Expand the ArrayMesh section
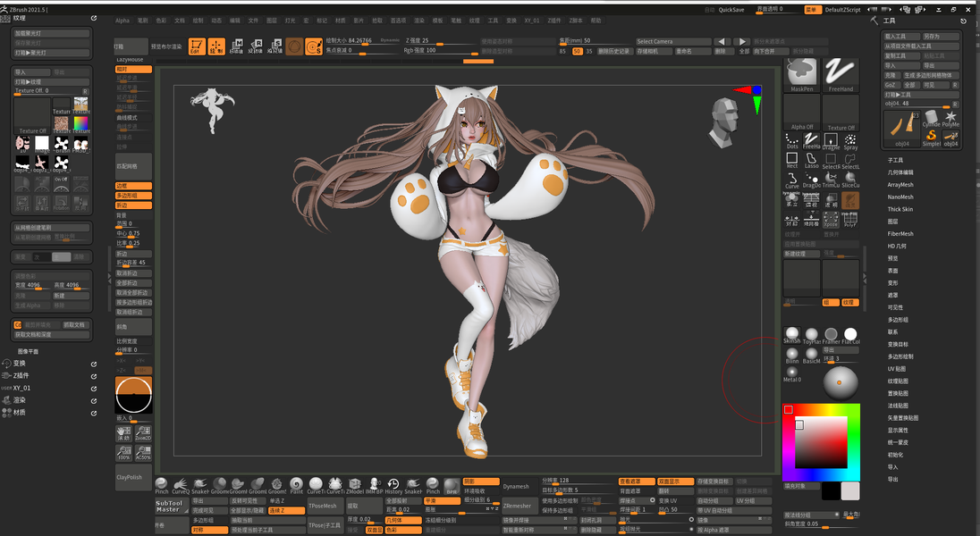 coord(900,185)
